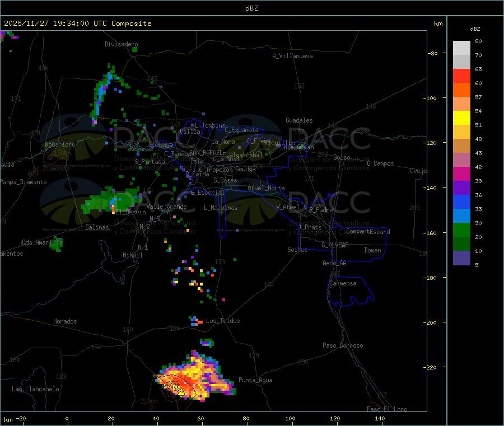Screen dimensions: 504x426
Task: Click the L_Malvinas label
Action: pos(221,208)
